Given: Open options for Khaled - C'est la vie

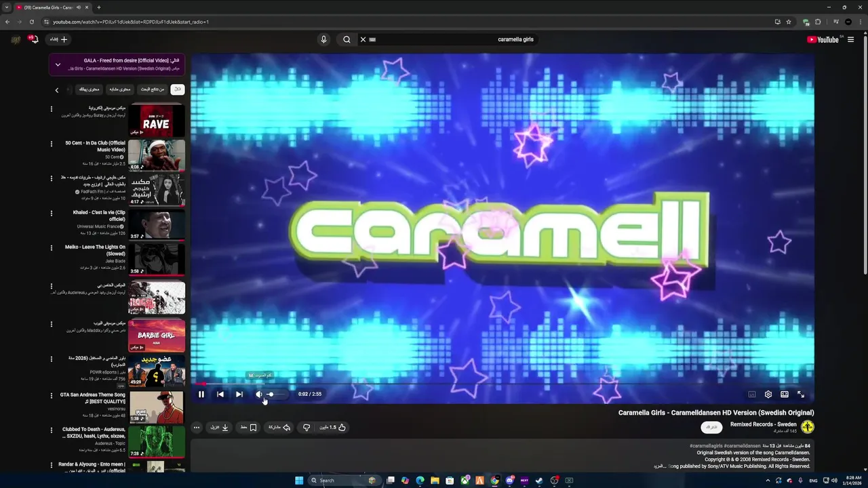Looking at the screenshot, I should pyautogui.click(x=52, y=213).
